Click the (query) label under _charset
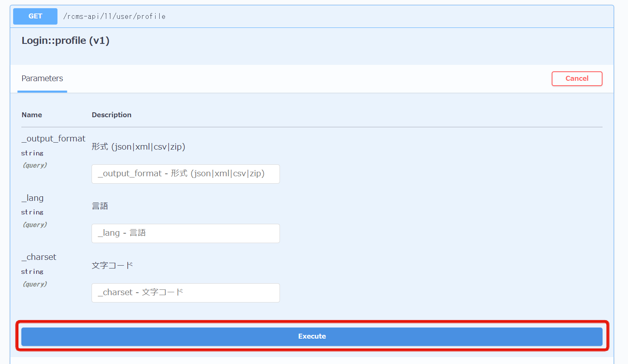 pos(35,284)
